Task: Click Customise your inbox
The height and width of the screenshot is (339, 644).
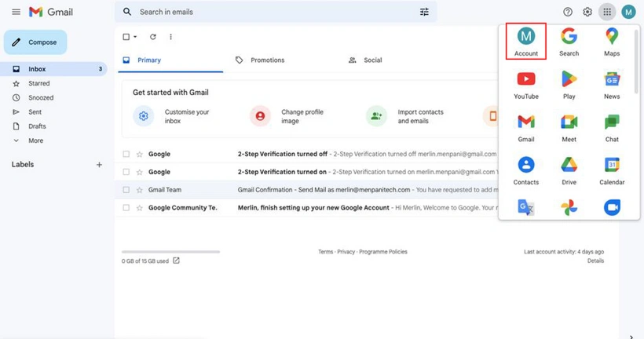Action: click(x=171, y=116)
